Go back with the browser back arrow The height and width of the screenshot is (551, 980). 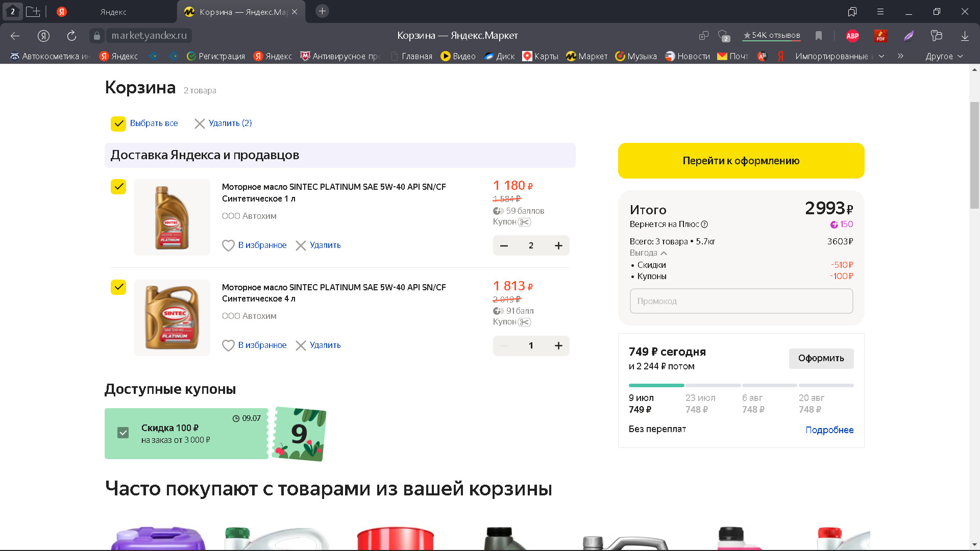tap(15, 36)
